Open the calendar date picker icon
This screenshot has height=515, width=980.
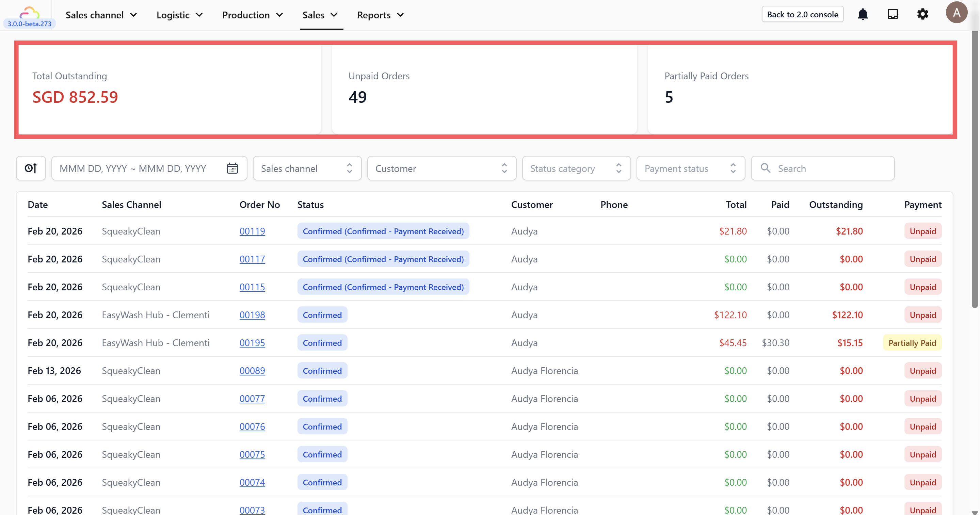tap(232, 168)
